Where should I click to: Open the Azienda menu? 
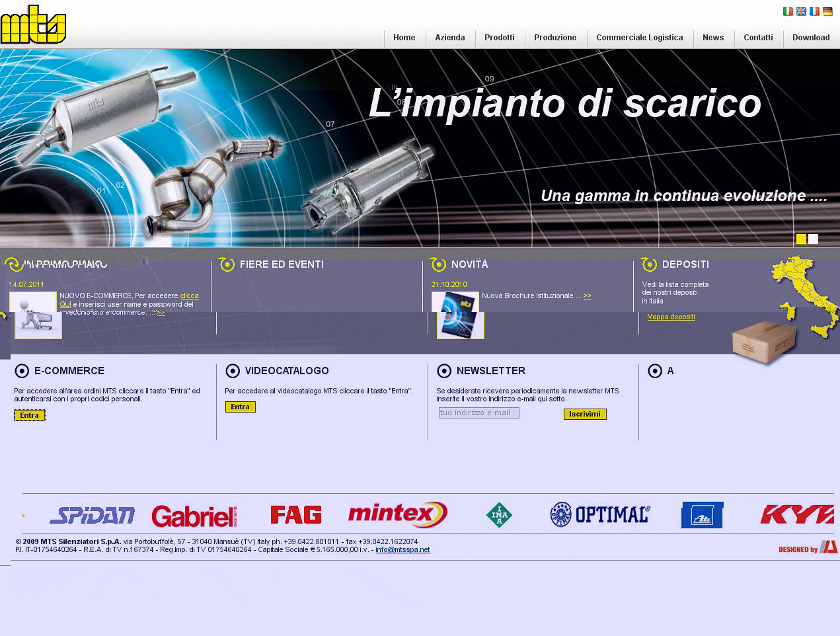(450, 38)
